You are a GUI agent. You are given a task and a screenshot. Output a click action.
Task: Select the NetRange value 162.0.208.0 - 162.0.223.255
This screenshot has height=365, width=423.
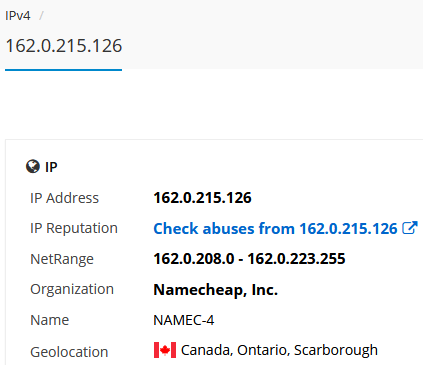tap(249, 259)
